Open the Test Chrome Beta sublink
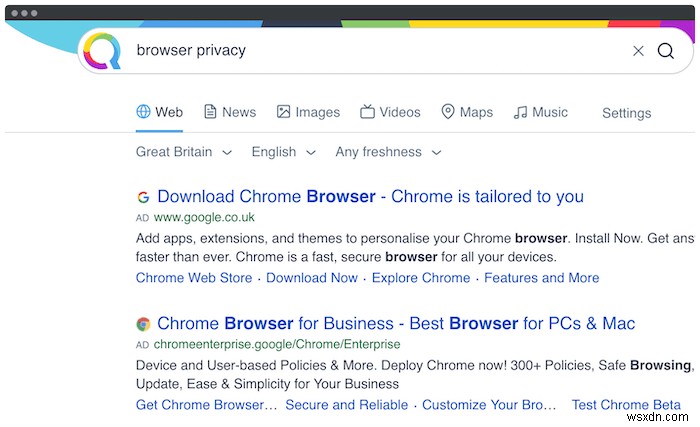Screen dimensions: 700x427 tap(625, 405)
